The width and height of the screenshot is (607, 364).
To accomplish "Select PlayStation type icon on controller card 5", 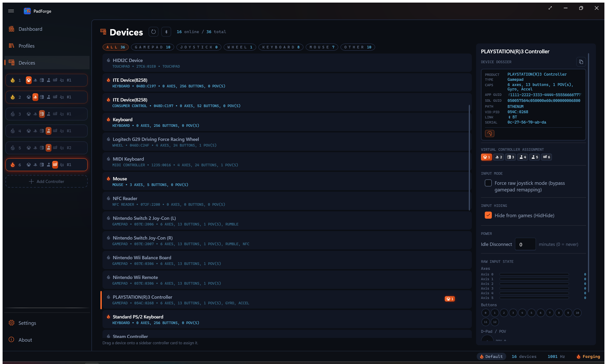I will point(35,148).
